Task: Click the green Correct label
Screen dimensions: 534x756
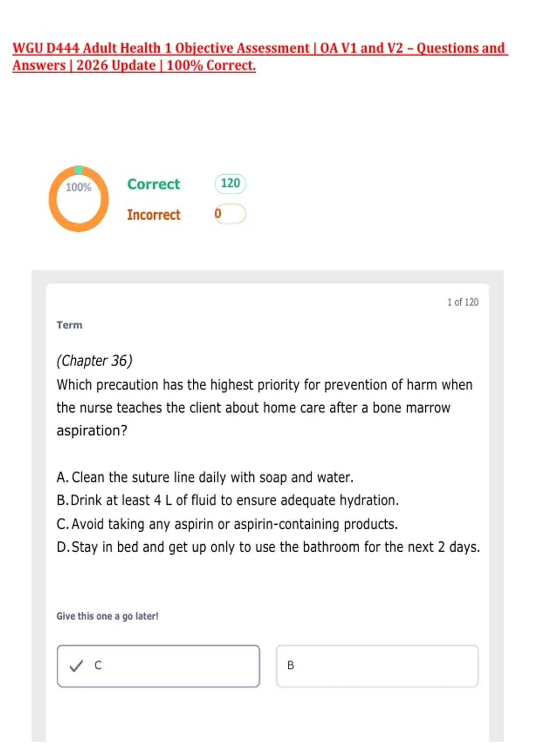Action: point(154,184)
